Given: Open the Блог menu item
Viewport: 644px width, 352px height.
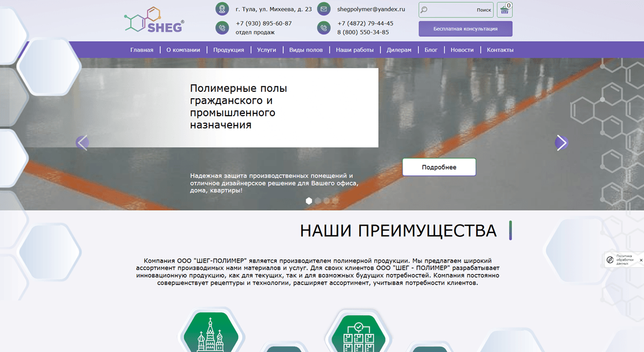Looking at the screenshot, I should pos(431,50).
